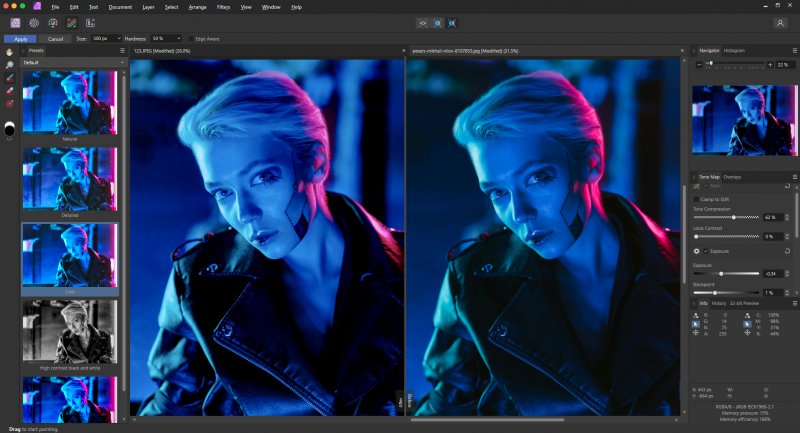Adjust the Blackpoint slider
The height and width of the screenshot is (433, 800).
(727, 293)
